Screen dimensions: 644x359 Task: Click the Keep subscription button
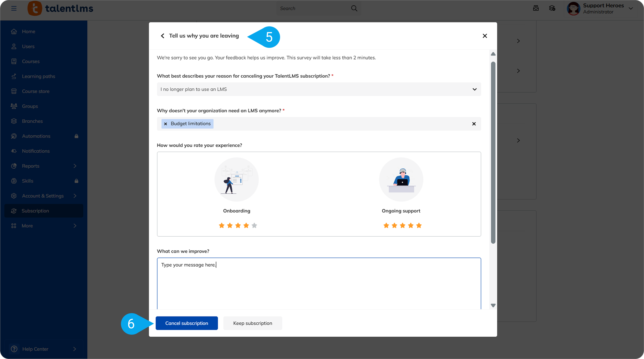point(252,323)
